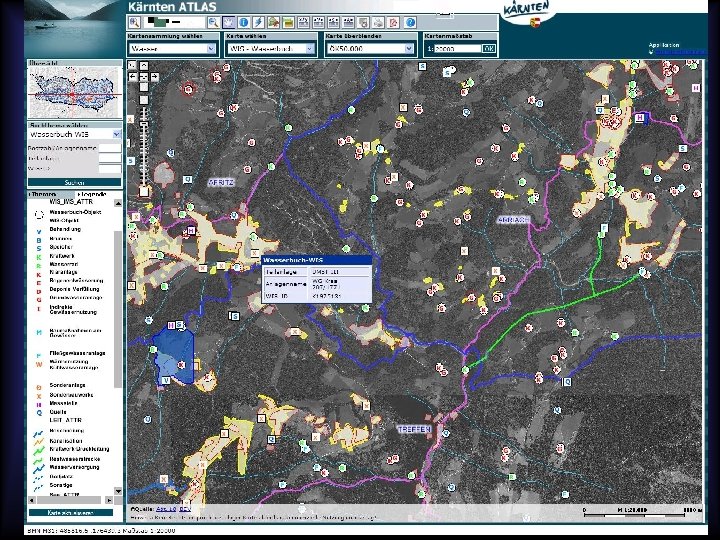Click Speicher entry in the legend
This screenshot has height=540, width=720.
(x=61, y=247)
